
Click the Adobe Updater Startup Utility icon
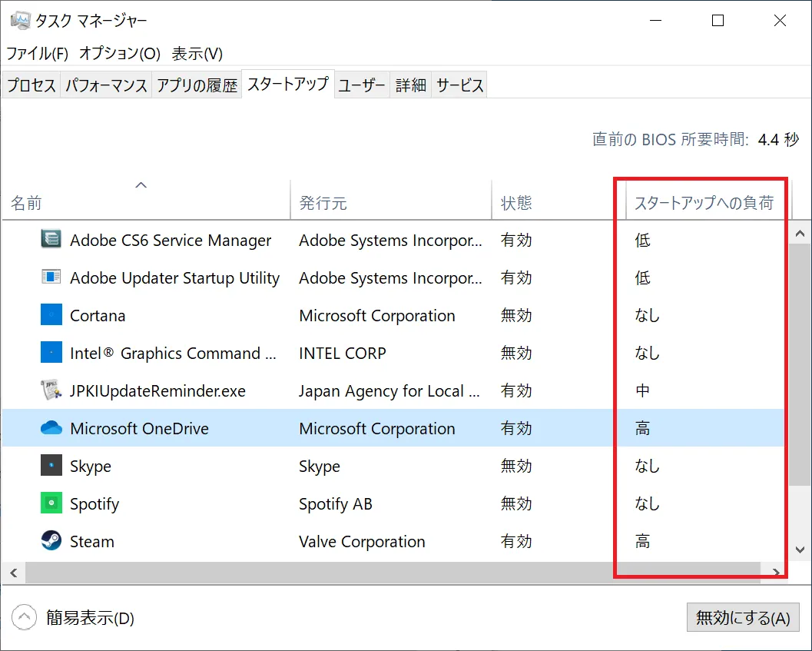pyautogui.click(x=51, y=277)
